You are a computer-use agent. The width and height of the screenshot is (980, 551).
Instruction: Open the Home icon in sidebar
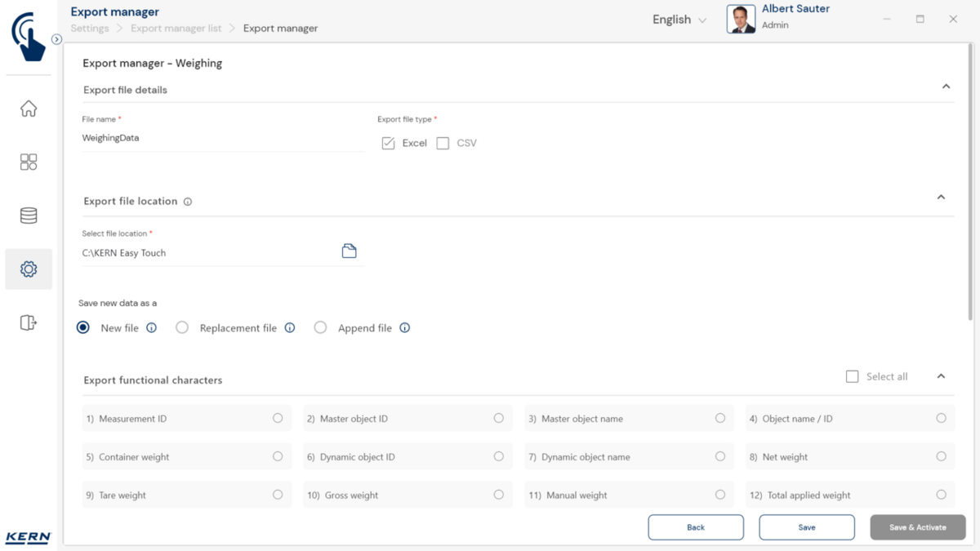[29, 109]
